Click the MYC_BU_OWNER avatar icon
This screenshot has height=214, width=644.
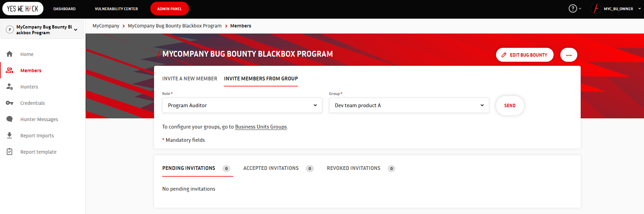pyautogui.click(x=596, y=8)
